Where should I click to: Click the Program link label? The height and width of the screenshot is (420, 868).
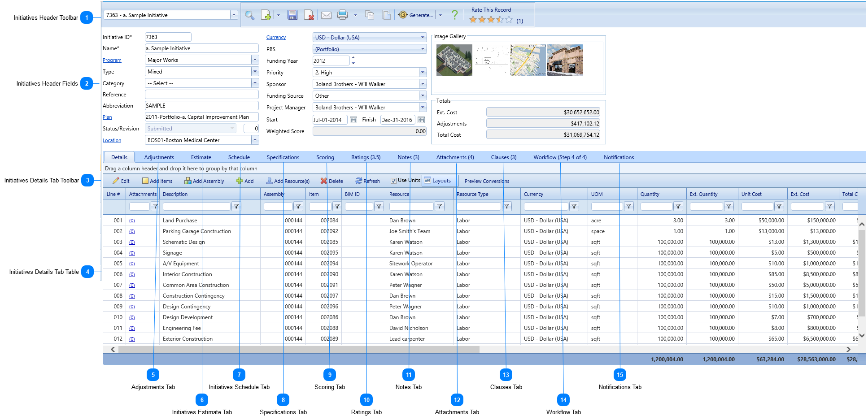(112, 60)
